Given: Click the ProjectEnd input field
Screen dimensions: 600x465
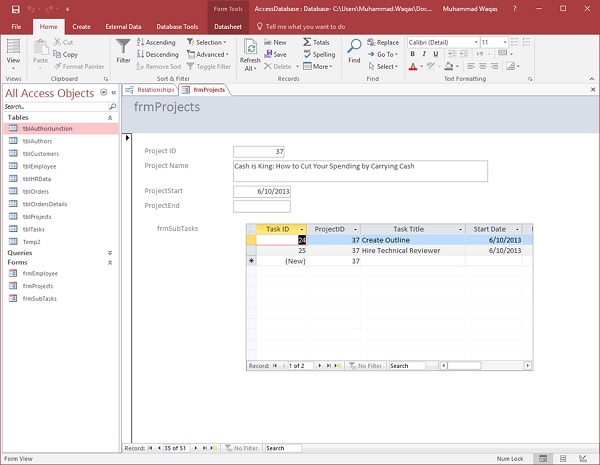Looking at the screenshot, I should (261, 207).
